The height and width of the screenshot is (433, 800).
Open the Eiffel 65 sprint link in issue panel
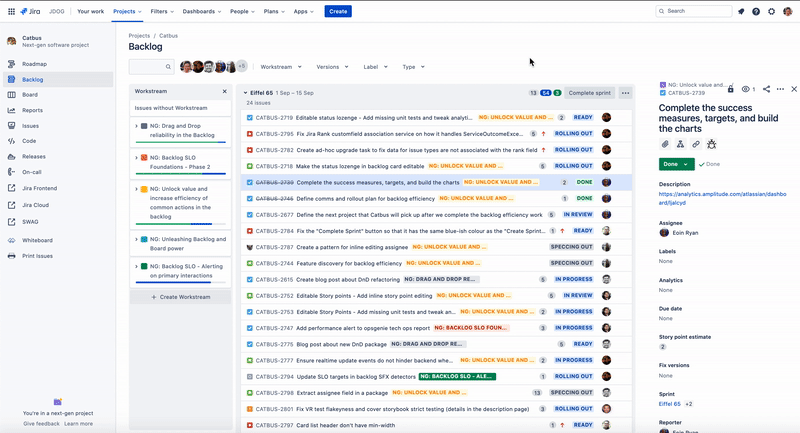[x=669, y=404]
